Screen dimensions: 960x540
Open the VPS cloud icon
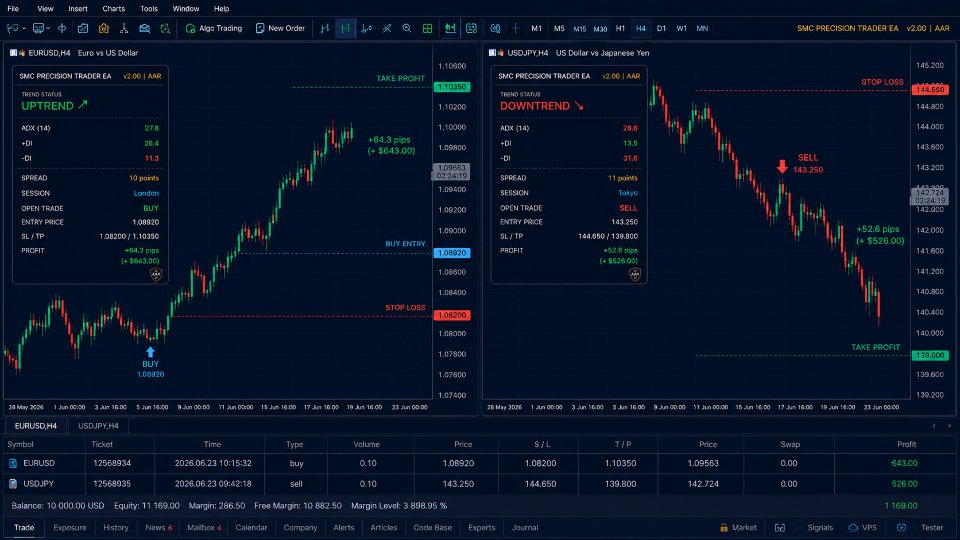tap(853, 527)
